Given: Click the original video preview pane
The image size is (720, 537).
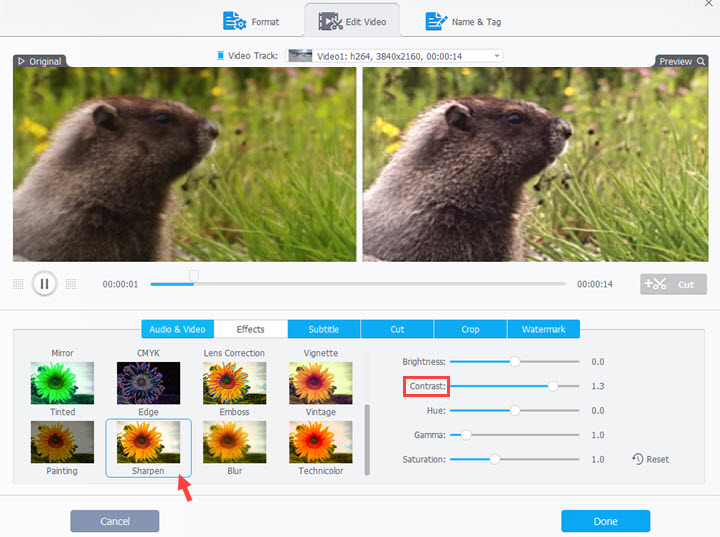Looking at the screenshot, I should [x=185, y=164].
